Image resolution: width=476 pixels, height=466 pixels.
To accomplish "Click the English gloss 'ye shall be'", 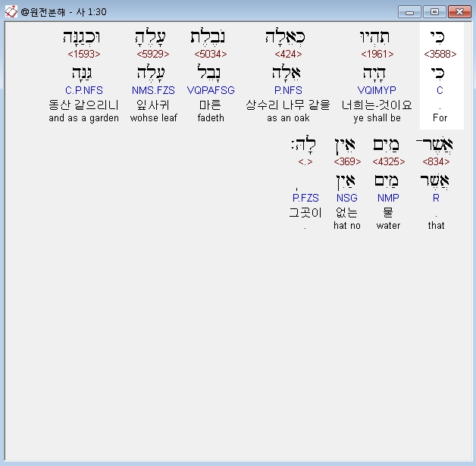I will (x=377, y=117).
